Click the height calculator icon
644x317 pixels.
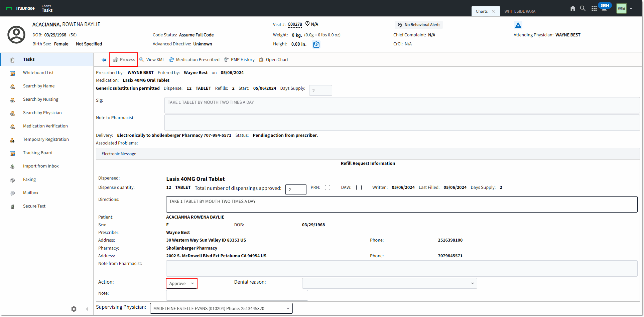[x=316, y=44]
